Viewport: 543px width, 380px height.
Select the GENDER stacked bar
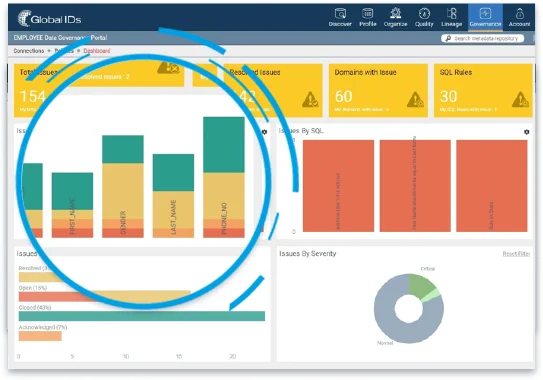point(123,186)
